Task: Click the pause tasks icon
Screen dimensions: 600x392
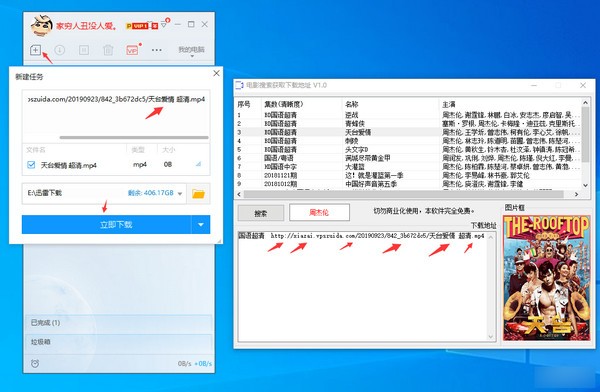Action: 84,50
